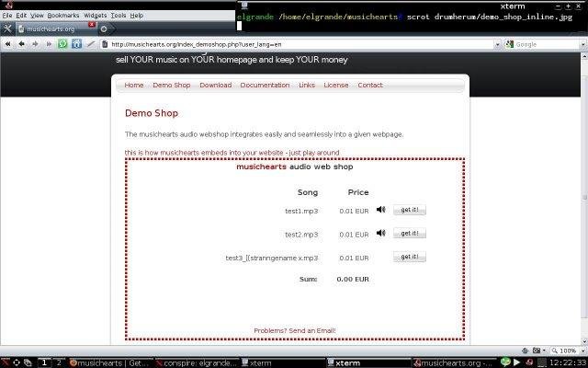Open the zoom level dropdown arrow
588x368 pixels.
pos(583,351)
